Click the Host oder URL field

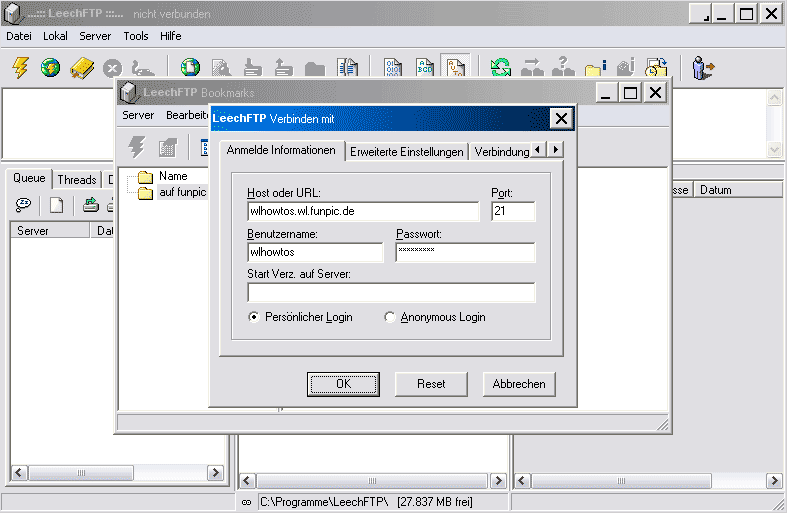(x=363, y=211)
